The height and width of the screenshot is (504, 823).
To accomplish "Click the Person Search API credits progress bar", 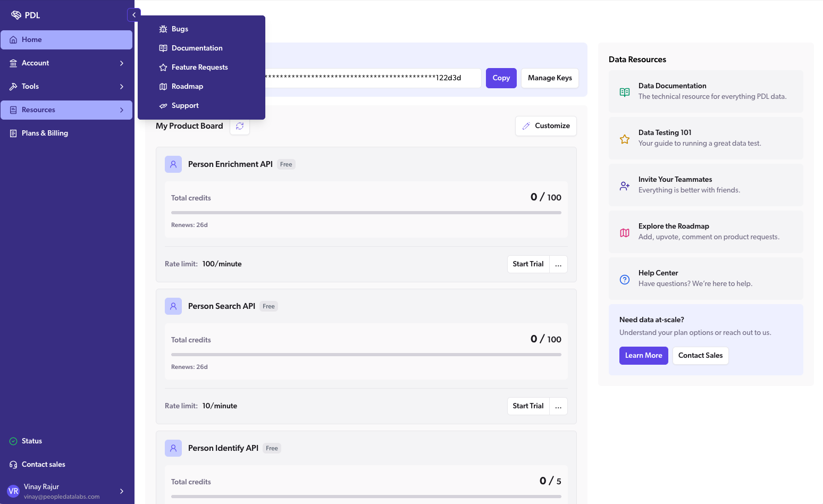I will point(366,355).
